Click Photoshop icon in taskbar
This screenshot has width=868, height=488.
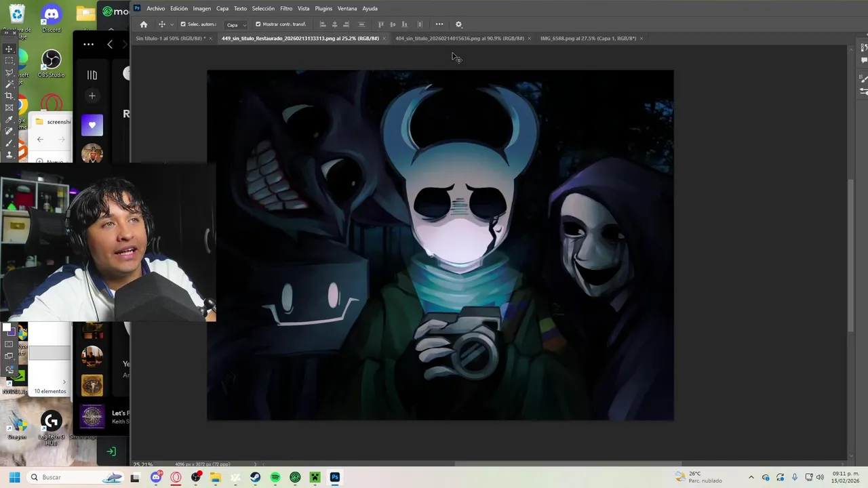tap(335, 477)
